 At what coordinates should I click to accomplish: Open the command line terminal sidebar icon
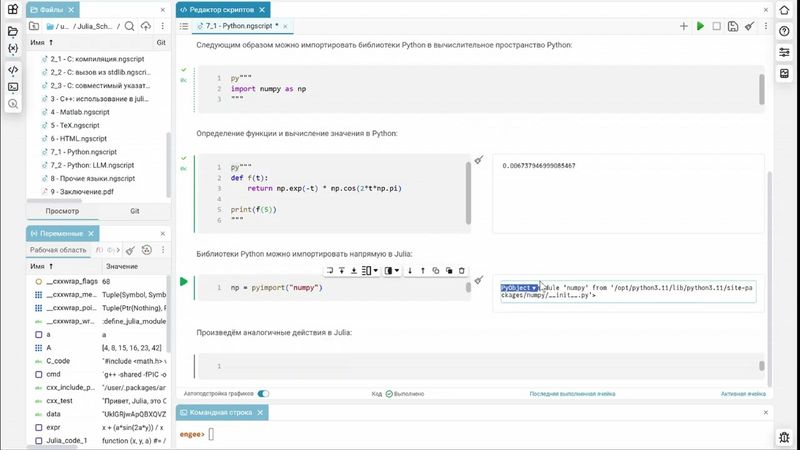[13, 87]
